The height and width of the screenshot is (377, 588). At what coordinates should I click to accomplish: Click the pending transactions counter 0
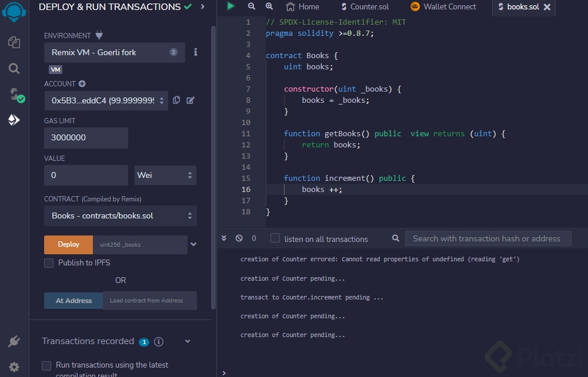(254, 238)
